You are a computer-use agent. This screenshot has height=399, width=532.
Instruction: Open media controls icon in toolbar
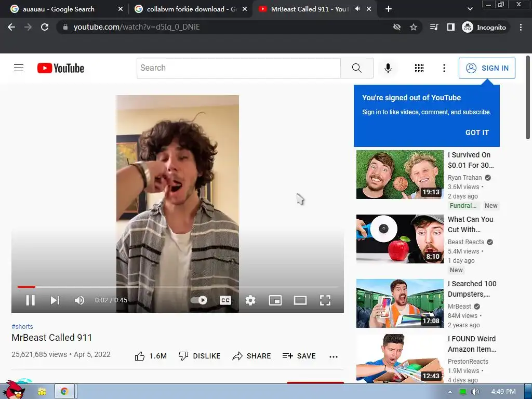point(434,27)
